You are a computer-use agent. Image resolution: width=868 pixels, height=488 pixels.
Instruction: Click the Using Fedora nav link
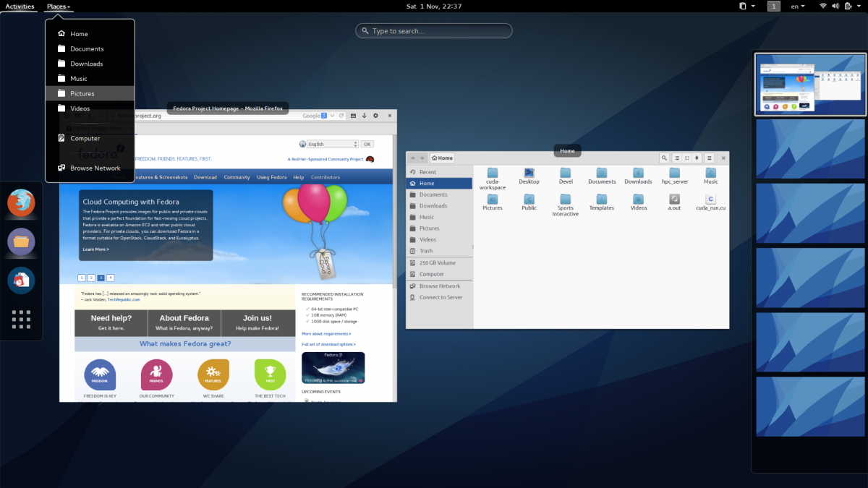(272, 177)
